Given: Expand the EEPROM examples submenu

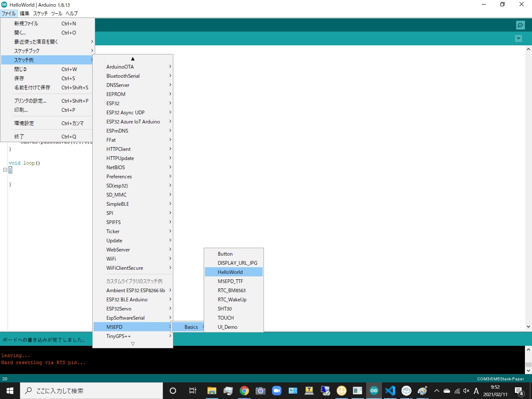Looking at the screenshot, I should [x=133, y=94].
